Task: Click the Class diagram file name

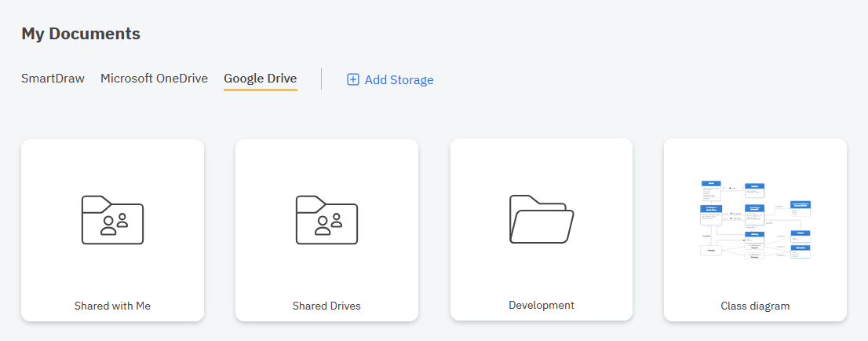Action: pos(755,306)
